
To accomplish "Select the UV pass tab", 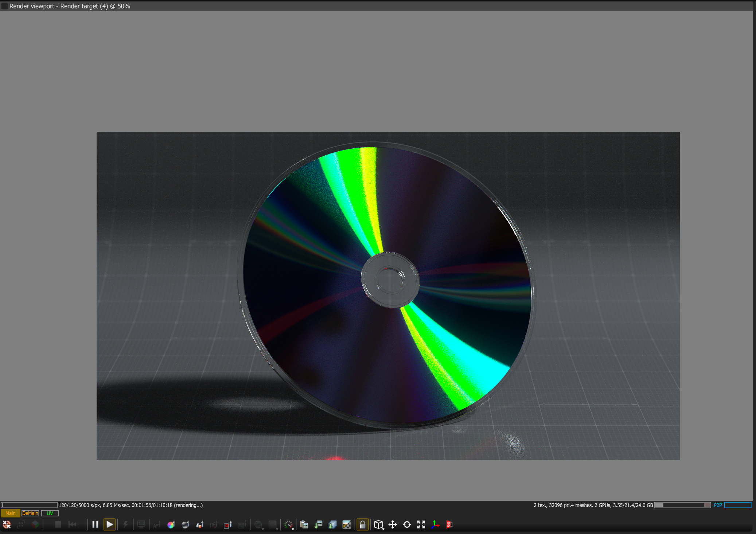I will 50,513.
